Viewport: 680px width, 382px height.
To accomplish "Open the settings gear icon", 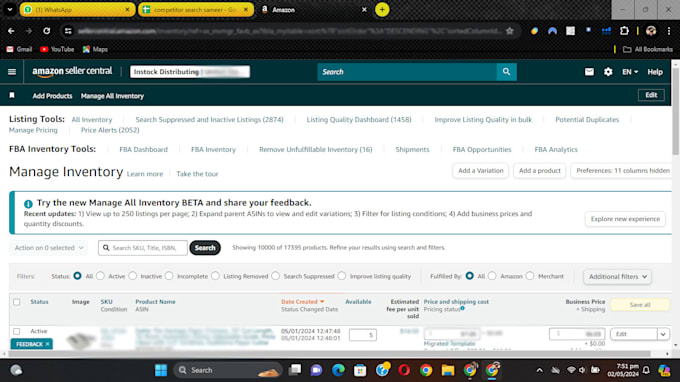I will pyautogui.click(x=608, y=72).
